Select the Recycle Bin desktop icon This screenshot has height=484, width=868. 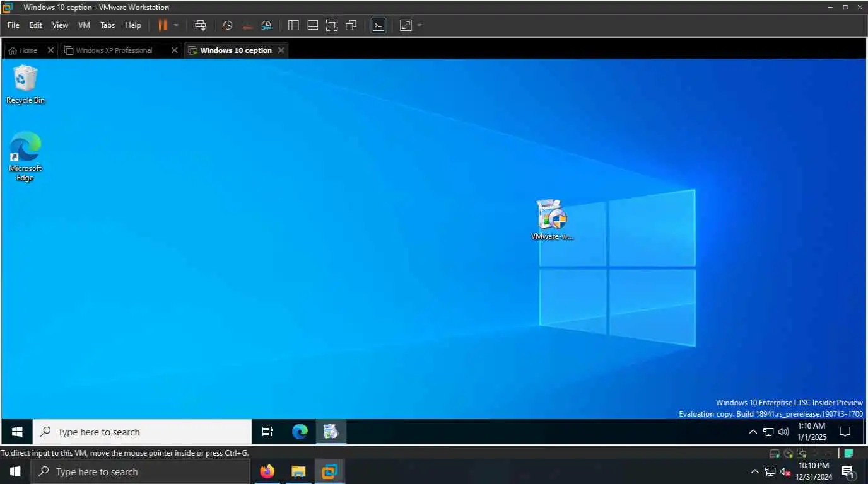25,84
